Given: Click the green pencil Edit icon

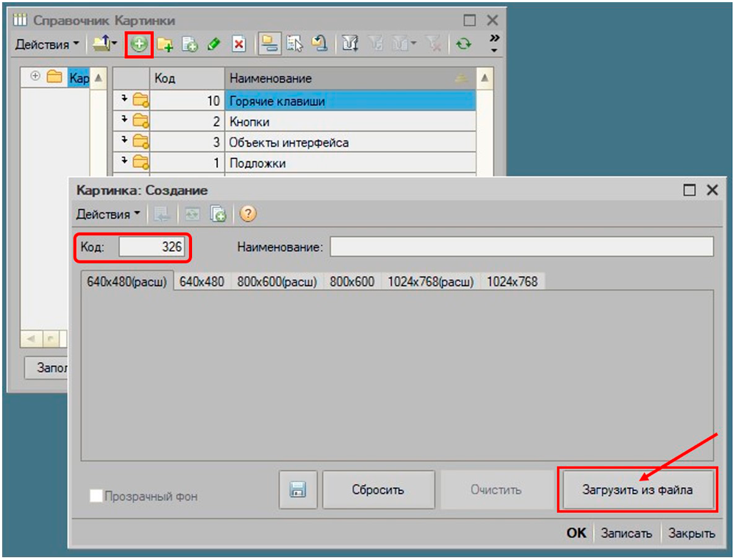Looking at the screenshot, I should pyautogui.click(x=213, y=45).
